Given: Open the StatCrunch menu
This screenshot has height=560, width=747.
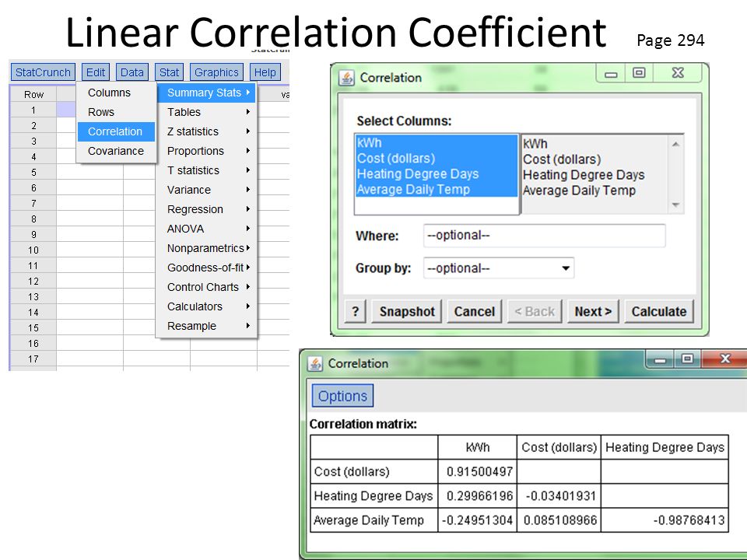Looking at the screenshot, I should pyautogui.click(x=43, y=72).
